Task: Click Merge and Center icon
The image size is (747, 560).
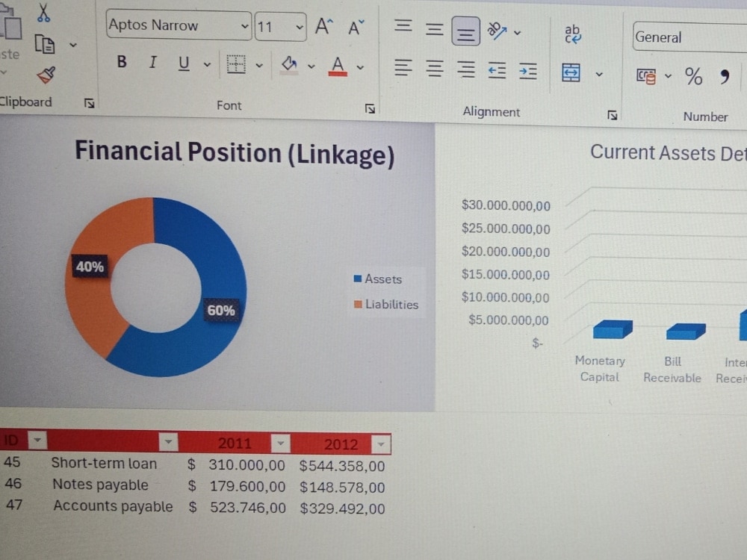Action: [571, 73]
